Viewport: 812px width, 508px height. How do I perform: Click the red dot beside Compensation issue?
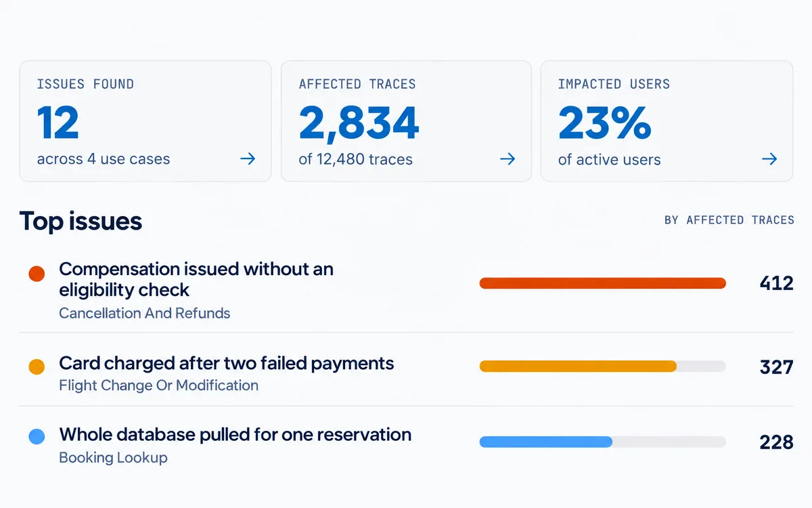click(x=37, y=274)
